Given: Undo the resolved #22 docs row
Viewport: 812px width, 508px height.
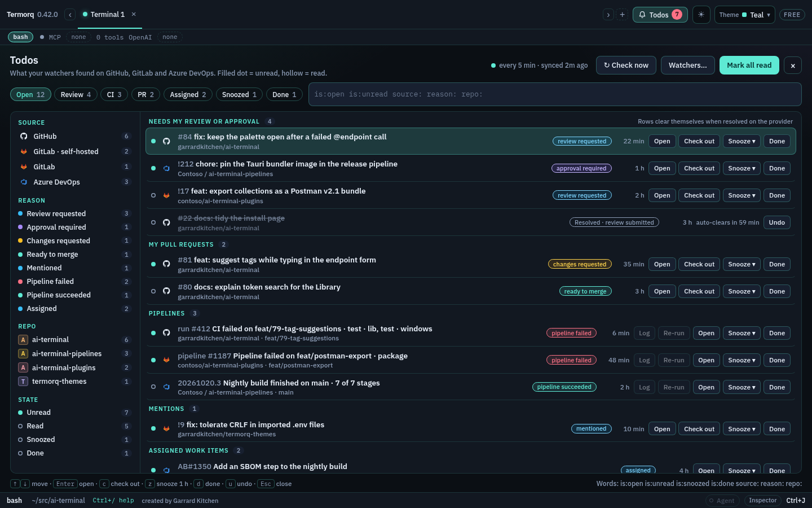Looking at the screenshot, I should (x=776, y=222).
